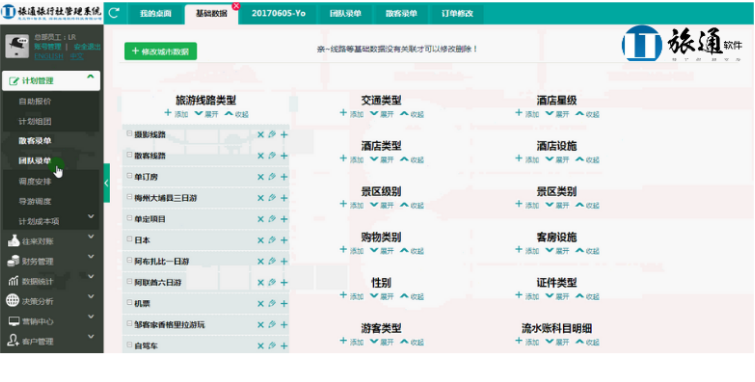Image resolution: width=755 pixels, height=382 pixels.
Task: Add a sub-item under 日本
Action: tap(284, 240)
